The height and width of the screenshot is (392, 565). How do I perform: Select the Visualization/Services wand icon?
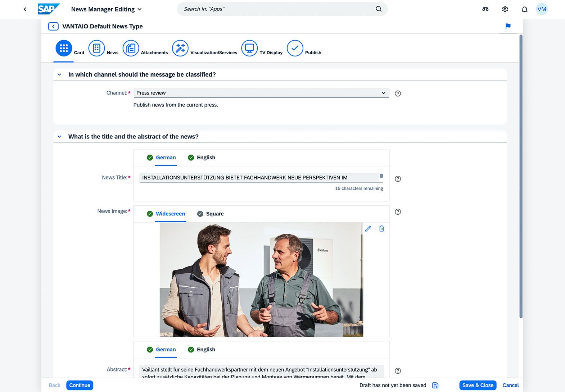[180, 48]
